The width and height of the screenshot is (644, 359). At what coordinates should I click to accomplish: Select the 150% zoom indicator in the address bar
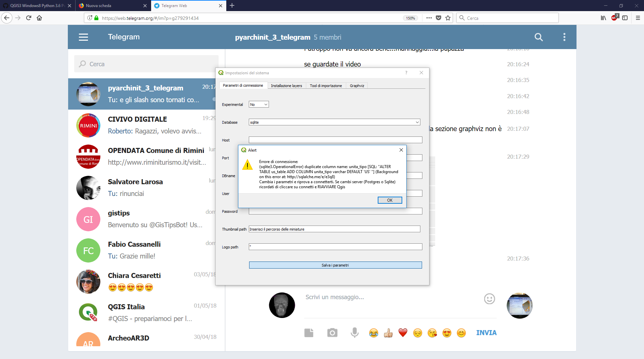click(x=410, y=18)
